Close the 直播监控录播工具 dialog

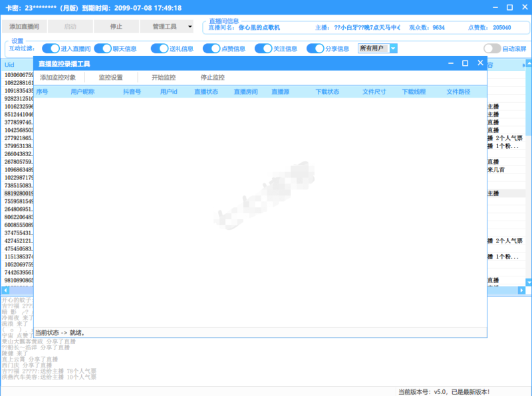pos(480,63)
